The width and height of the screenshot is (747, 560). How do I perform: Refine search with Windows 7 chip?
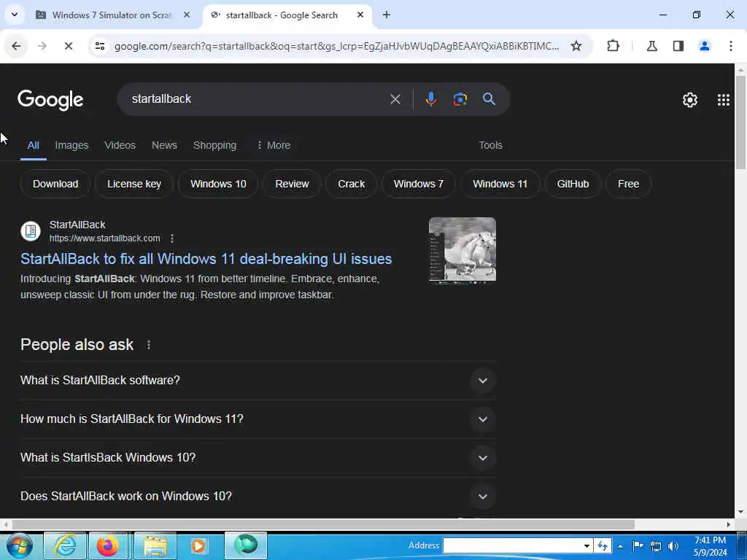point(418,184)
